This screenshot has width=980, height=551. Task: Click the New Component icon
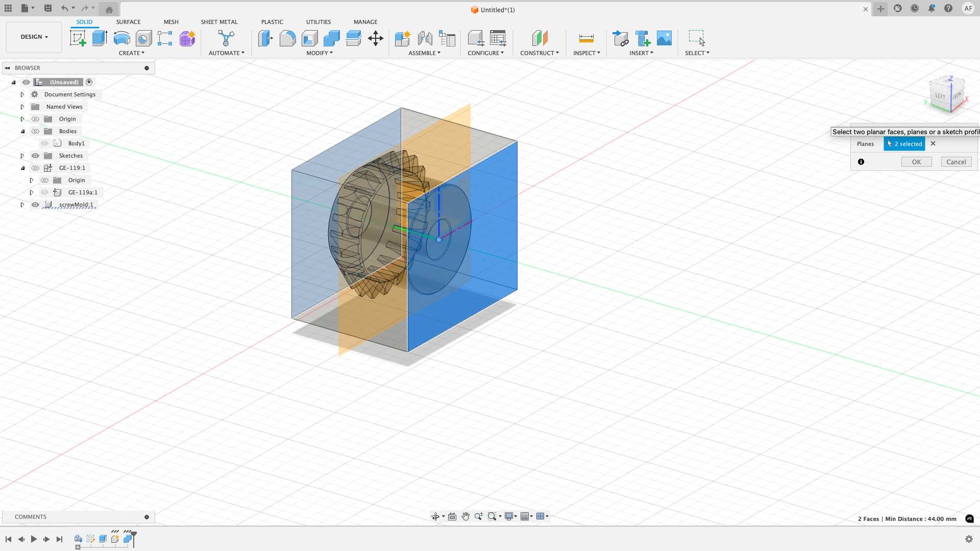[x=402, y=38]
